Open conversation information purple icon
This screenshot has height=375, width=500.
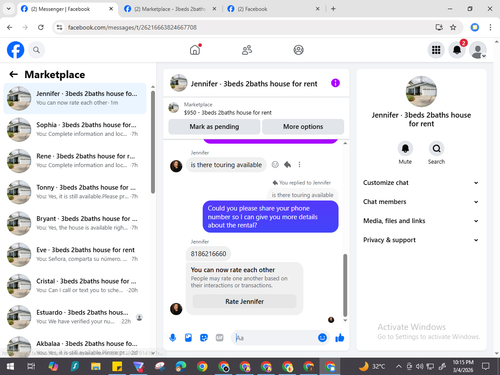pyautogui.click(x=335, y=83)
